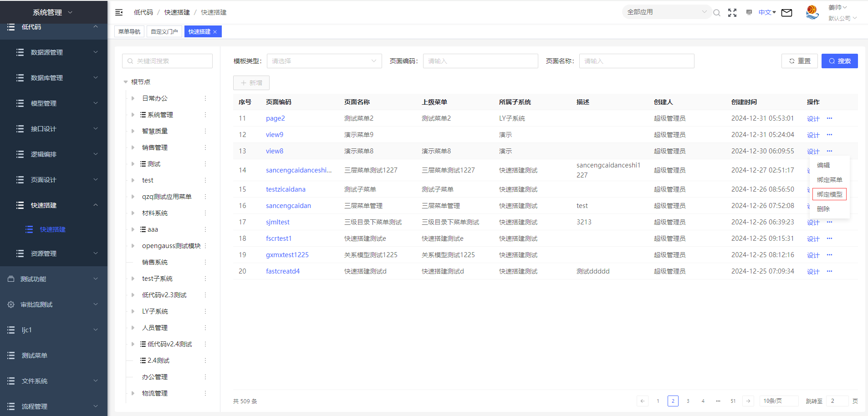Open the 模板类型 dropdown
Screen dimensions: 868x416
coord(324,61)
